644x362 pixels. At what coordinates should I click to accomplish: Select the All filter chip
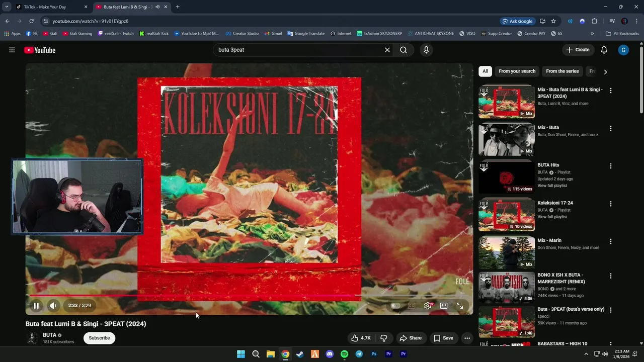485,71
